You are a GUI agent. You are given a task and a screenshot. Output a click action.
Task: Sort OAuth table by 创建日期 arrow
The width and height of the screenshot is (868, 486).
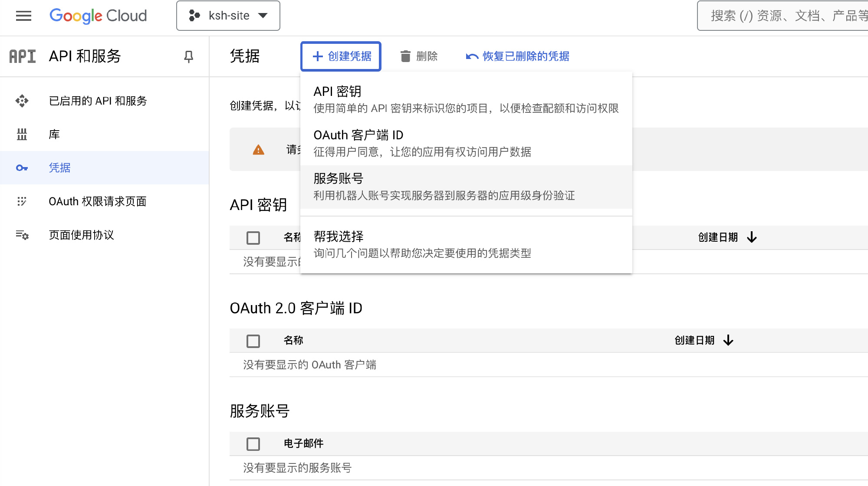pos(728,341)
